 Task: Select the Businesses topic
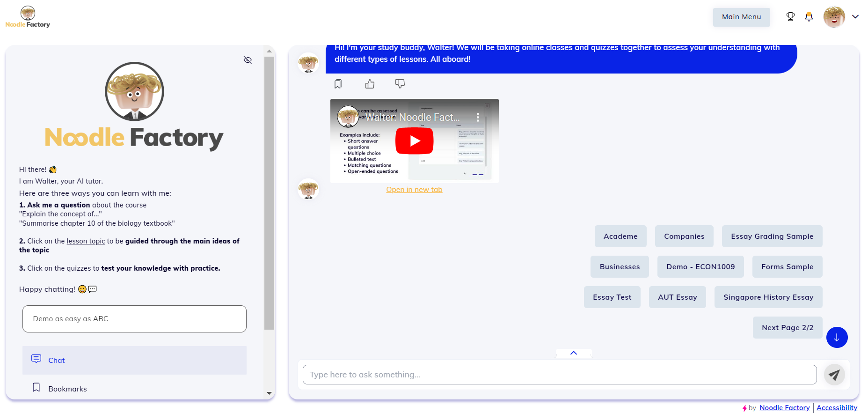620,267
